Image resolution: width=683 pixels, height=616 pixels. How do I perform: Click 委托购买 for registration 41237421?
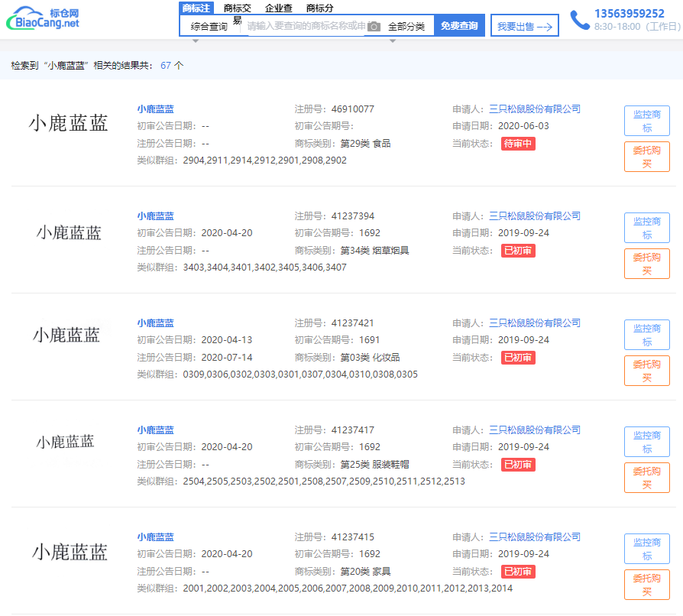coord(647,371)
